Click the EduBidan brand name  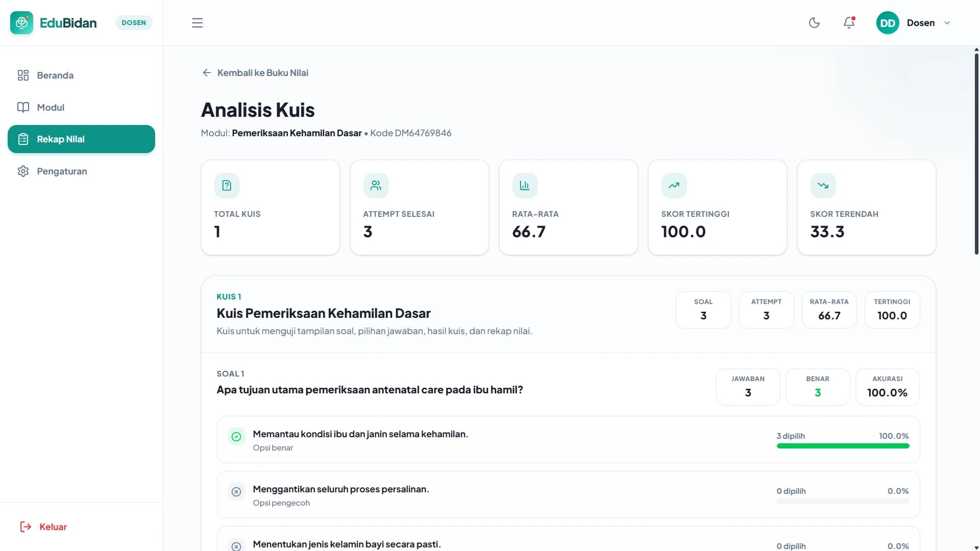point(68,23)
